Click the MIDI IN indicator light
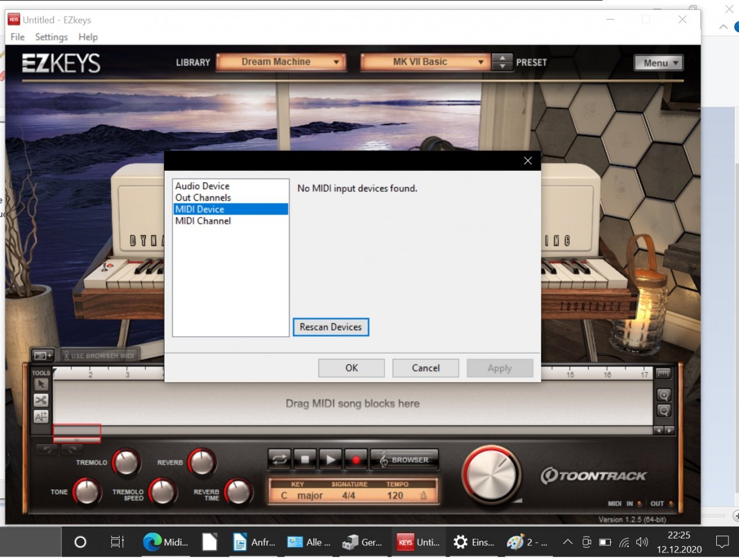 tap(640, 503)
